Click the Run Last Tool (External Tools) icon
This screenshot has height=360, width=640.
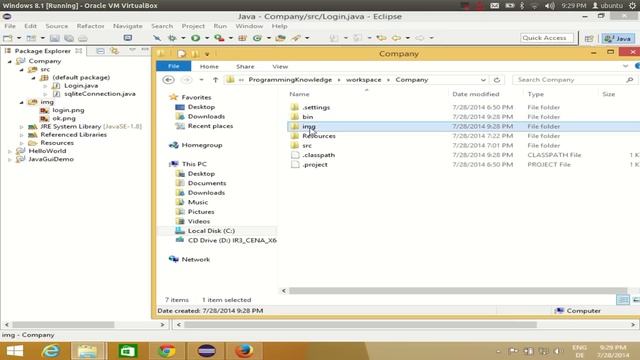(x=220, y=38)
